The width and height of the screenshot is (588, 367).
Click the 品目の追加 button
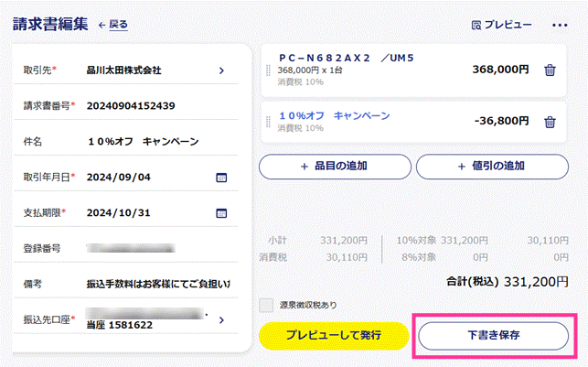335,167
